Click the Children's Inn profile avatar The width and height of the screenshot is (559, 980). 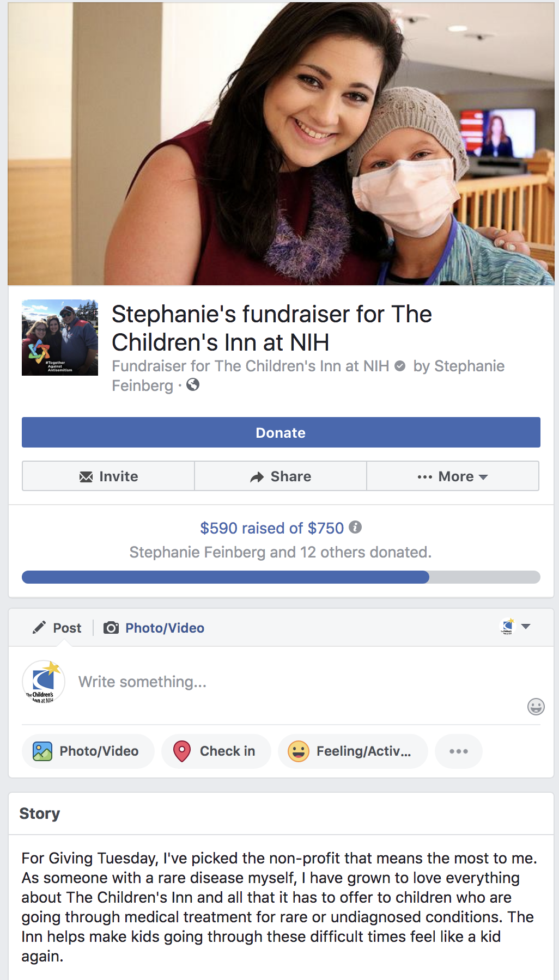click(x=44, y=682)
